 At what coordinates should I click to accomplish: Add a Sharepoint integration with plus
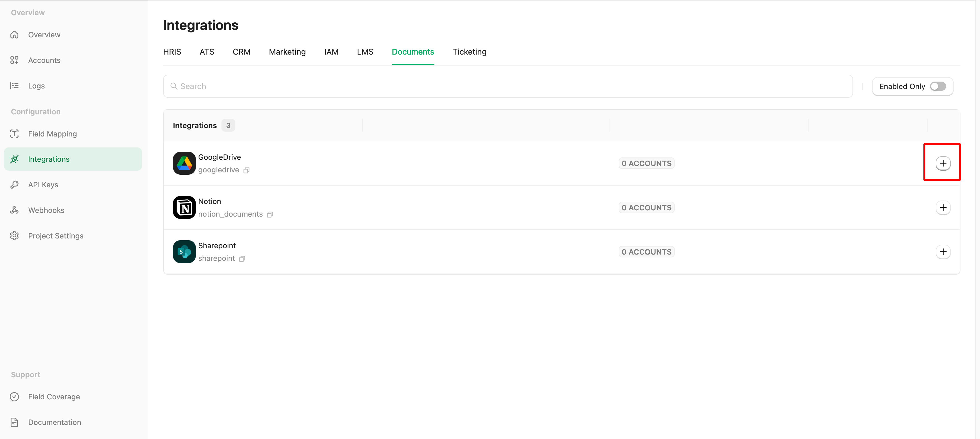tap(943, 251)
